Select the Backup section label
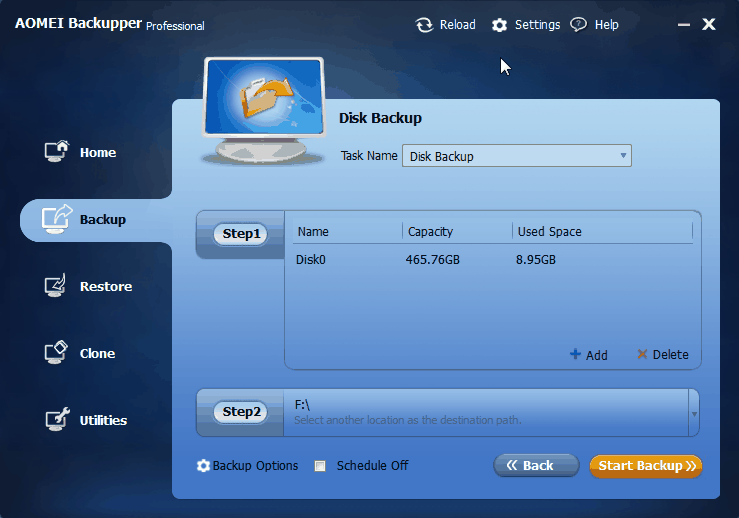The height and width of the screenshot is (518, 739). pos(103,220)
